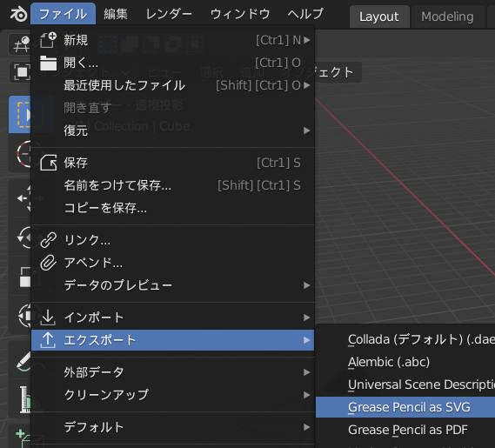Export as Alembic (.abc)
This screenshot has height=448, width=495.
click(x=405, y=362)
